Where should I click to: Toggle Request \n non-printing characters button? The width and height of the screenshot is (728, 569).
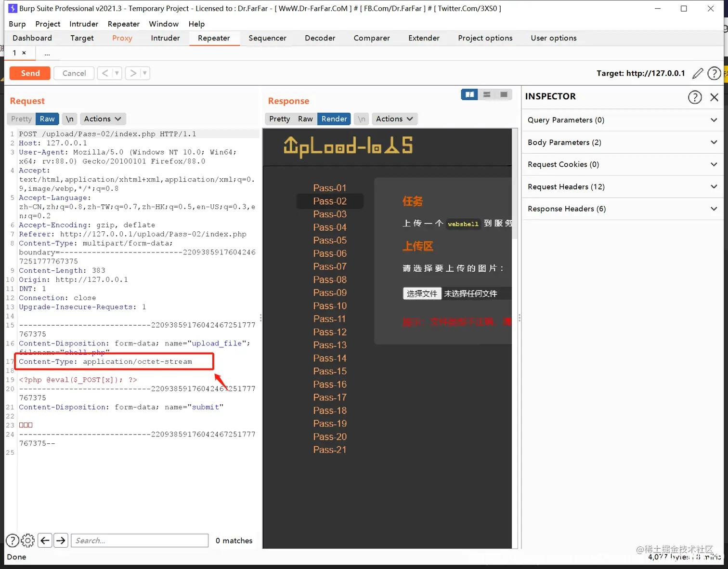[70, 119]
